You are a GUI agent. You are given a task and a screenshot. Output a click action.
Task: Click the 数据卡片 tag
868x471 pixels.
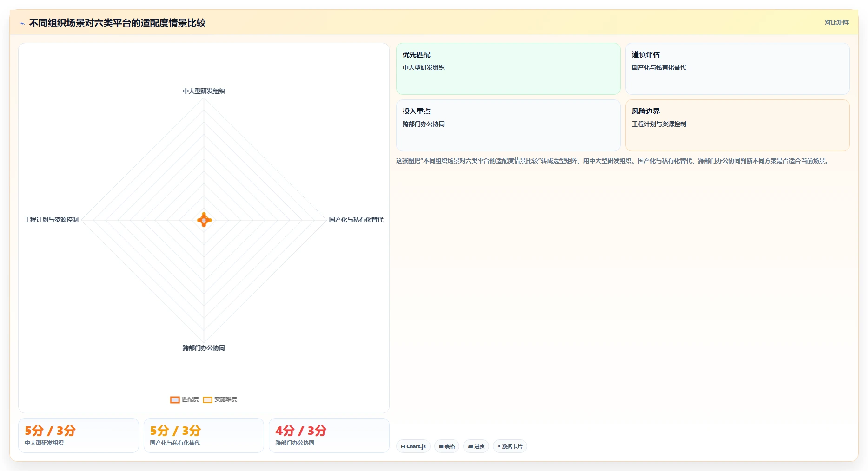[x=510, y=446]
